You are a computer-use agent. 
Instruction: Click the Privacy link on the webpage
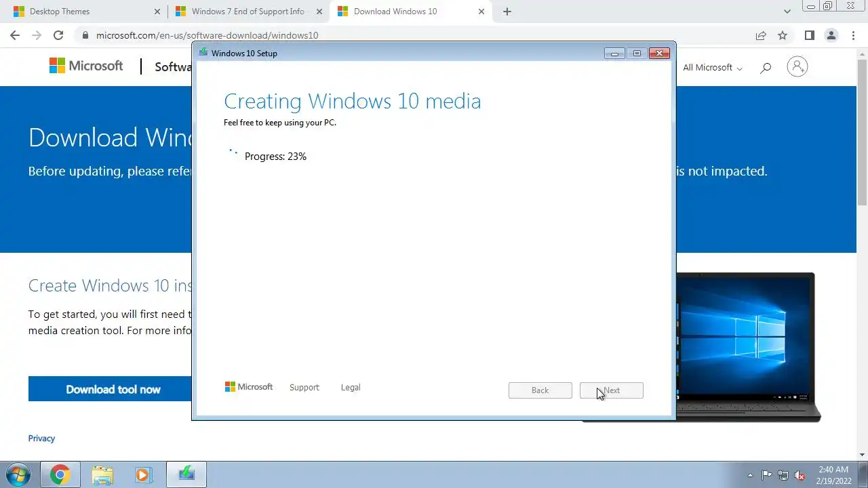pyautogui.click(x=41, y=439)
